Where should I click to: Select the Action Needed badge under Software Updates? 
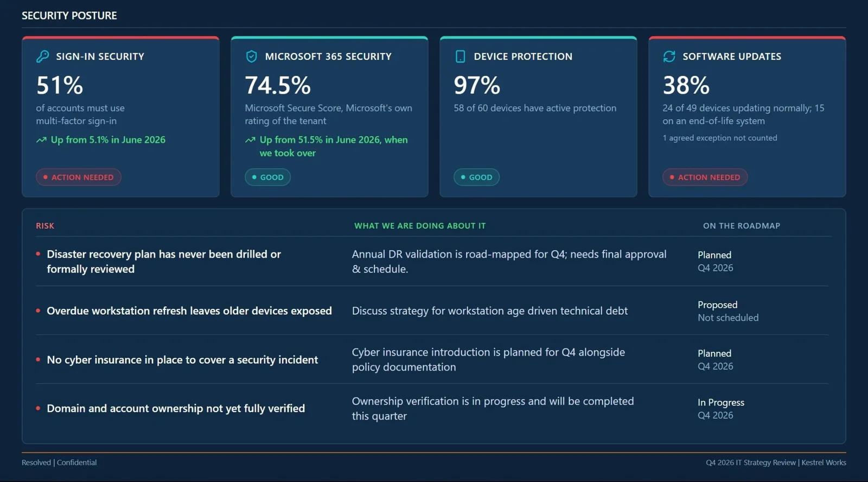pos(705,177)
